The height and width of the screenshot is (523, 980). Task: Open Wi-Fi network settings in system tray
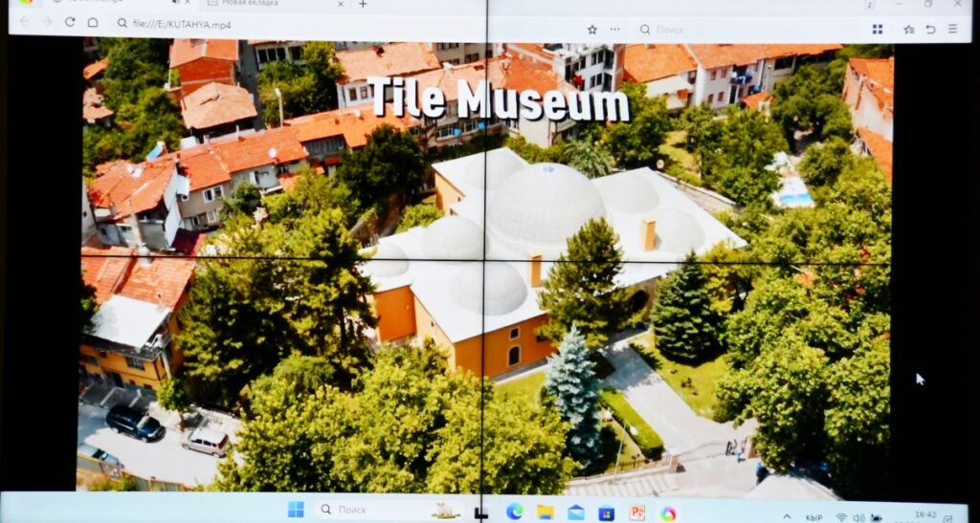click(x=841, y=517)
